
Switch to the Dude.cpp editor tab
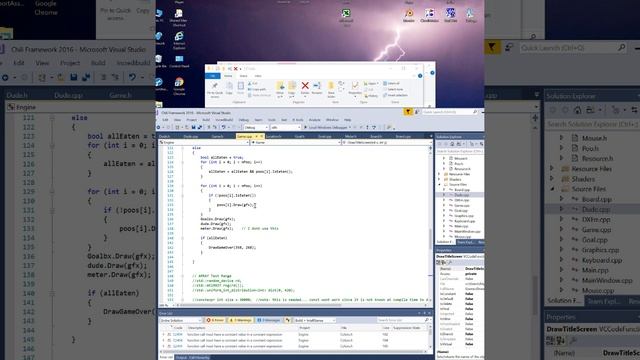click(191, 136)
